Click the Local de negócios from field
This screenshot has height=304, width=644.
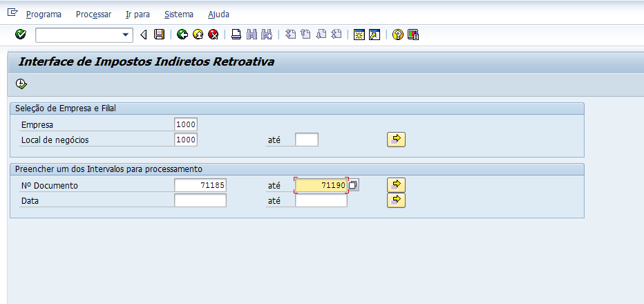click(x=186, y=140)
